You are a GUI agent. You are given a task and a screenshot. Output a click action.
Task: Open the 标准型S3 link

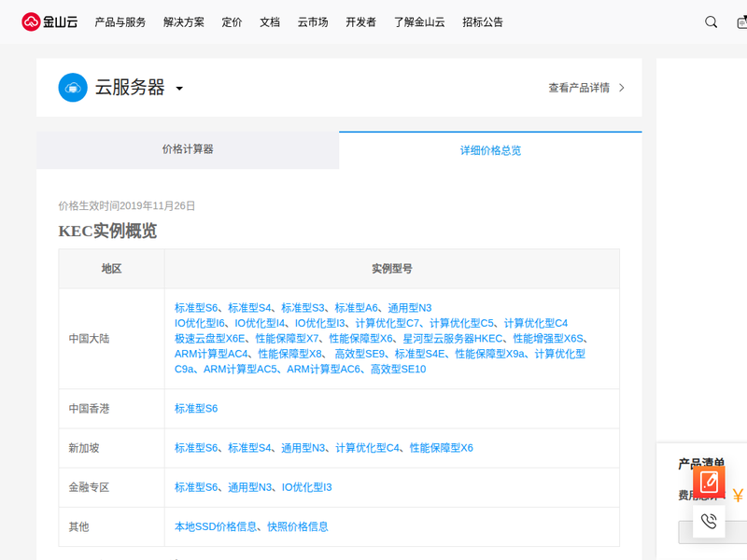(303, 308)
